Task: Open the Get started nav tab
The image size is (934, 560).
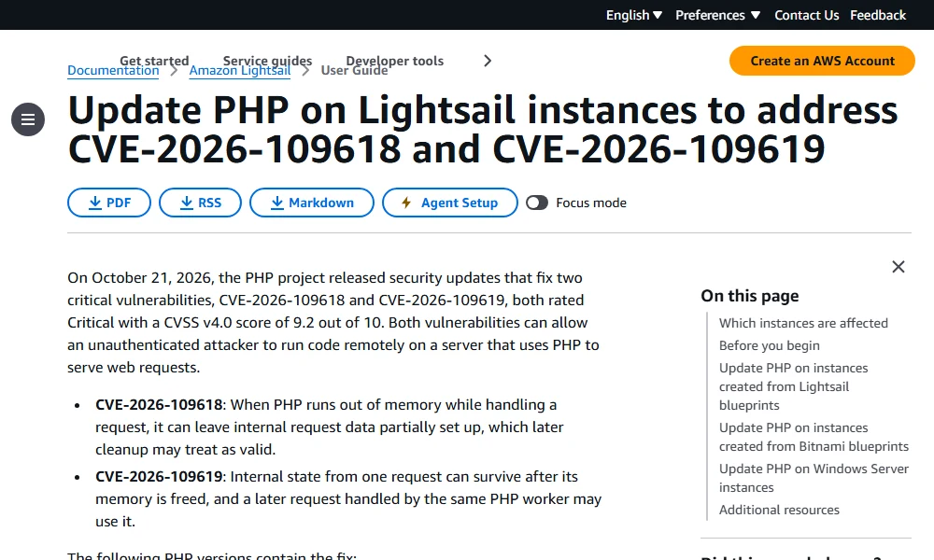Action: (x=154, y=59)
